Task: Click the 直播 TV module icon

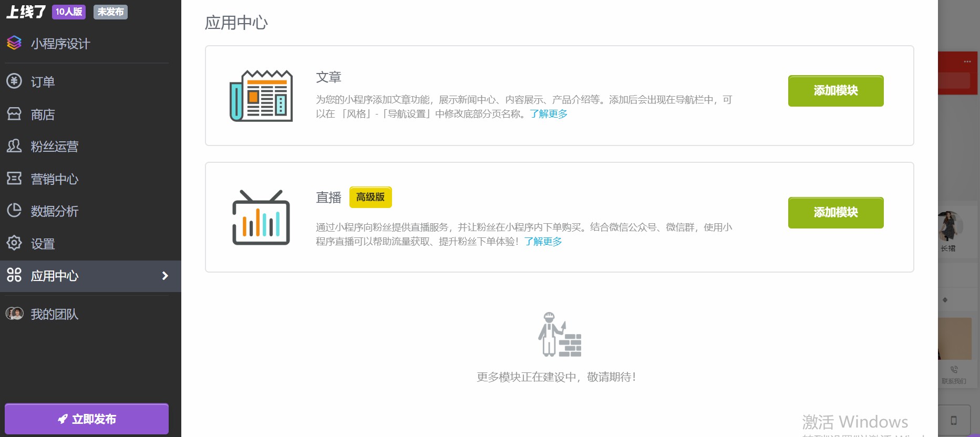Action: 261,217
